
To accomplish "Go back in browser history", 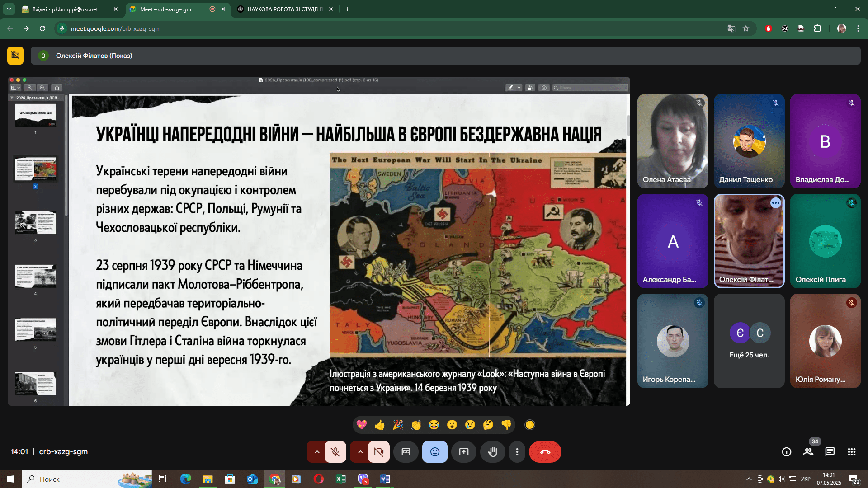I will click(10, 28).
